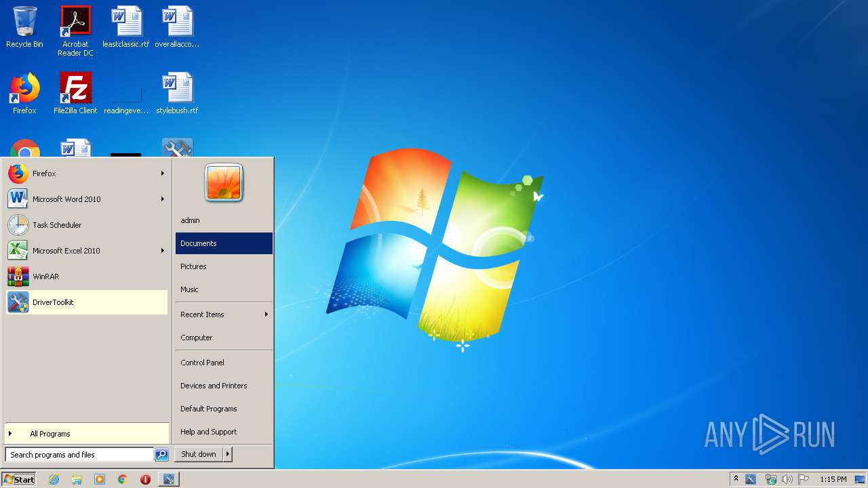Open Music from the Start menu
The height and width of the screenshot is (488, 868).
tap(224, 289)
